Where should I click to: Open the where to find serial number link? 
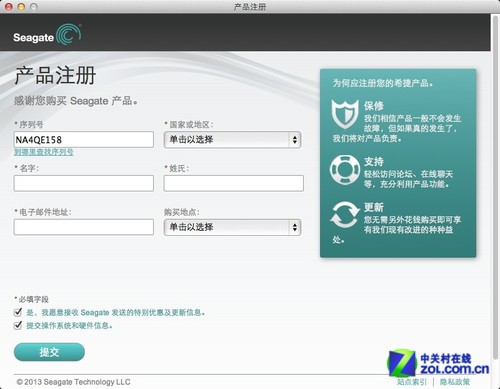tap(44, 152)
